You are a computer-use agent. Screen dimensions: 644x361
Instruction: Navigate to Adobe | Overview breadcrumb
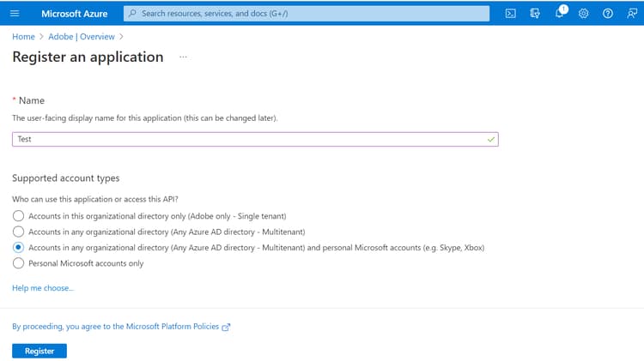[x=81, y=37]
